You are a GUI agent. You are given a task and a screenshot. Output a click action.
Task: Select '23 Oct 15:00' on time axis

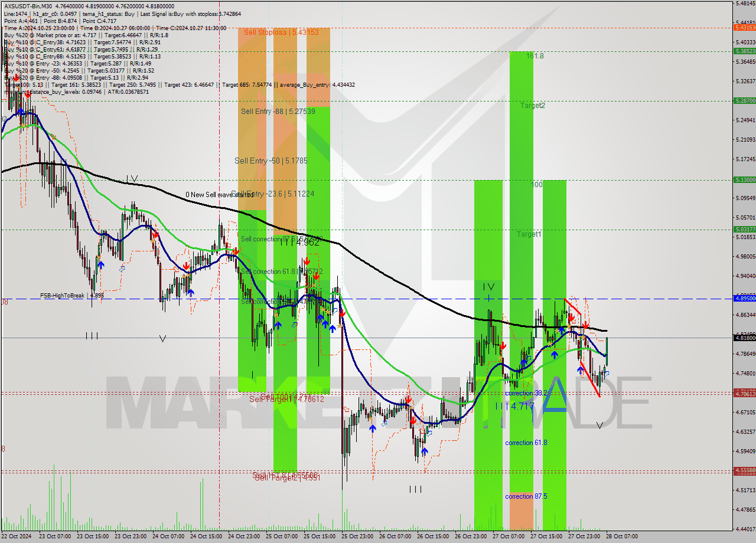click(92, 537)
